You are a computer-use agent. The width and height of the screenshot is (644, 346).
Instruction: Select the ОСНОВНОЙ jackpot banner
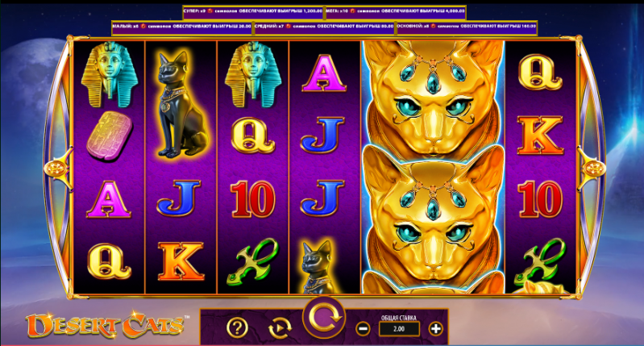point(466,27)
